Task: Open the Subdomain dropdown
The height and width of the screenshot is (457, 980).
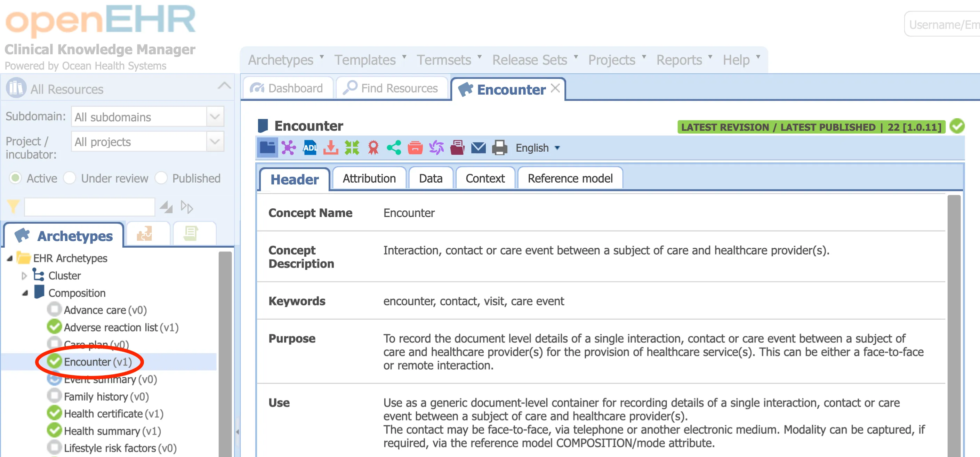Action: pyautogui.click(x=215, y=117)
